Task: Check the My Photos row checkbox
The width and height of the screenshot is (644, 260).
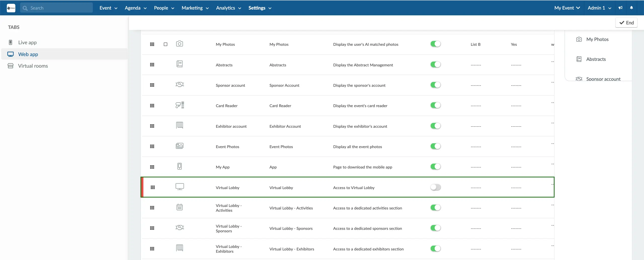Action: point(166,44)
